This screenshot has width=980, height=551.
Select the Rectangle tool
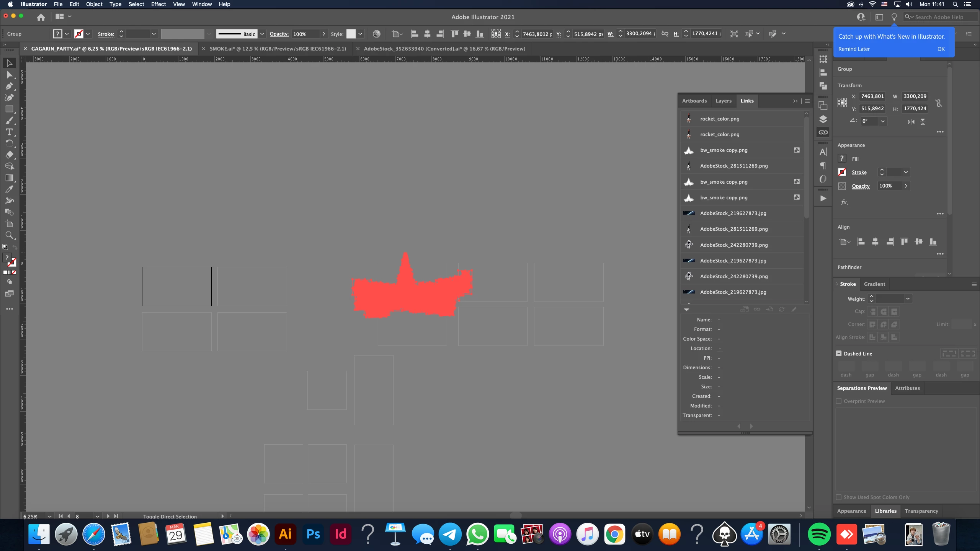[9, 109]
